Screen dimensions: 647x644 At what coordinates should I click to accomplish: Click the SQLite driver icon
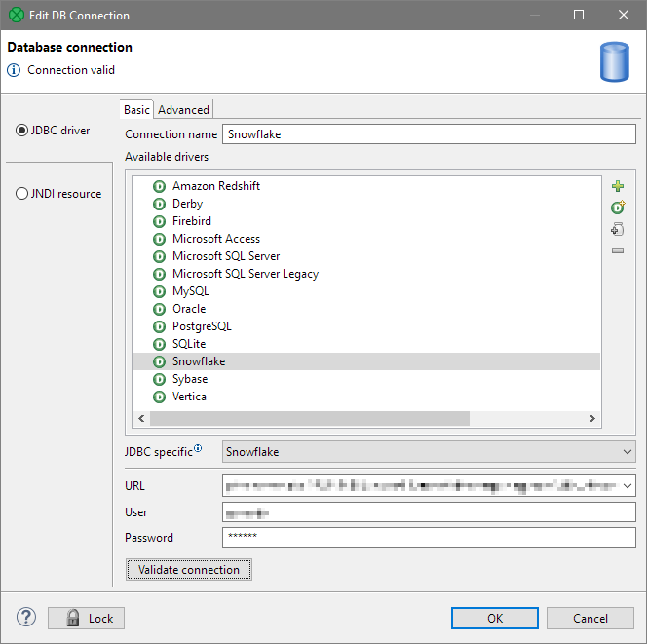point(159,344)
